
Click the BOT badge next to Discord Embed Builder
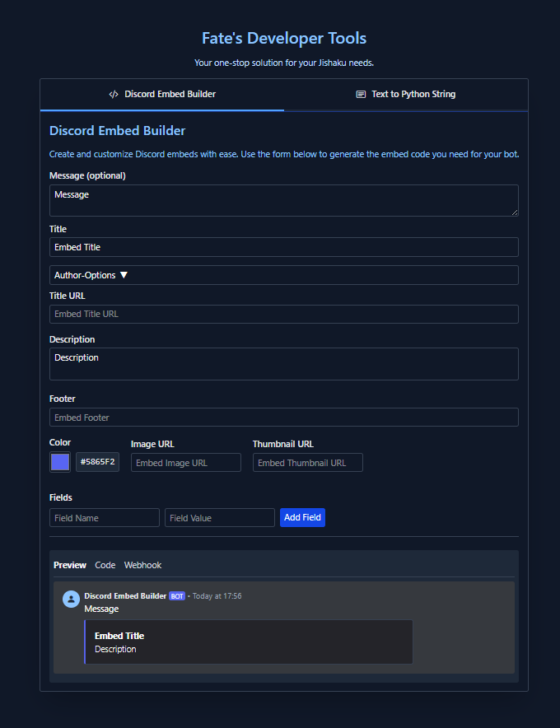pos(177,596)
